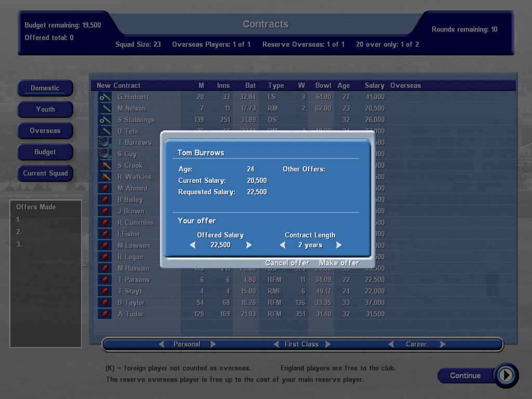View the Current Squad
Screen dimensions: 532x399
(x=45, y=174)
